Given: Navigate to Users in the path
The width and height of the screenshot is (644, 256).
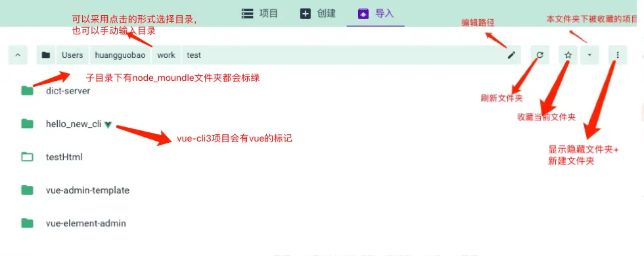Looking at the screenshot, I should (72, 55).
